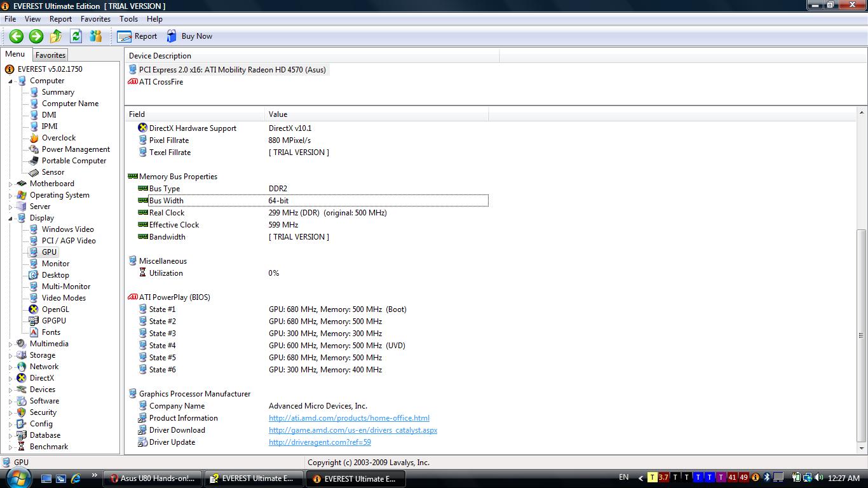Open the Driver Update driveragent link
This screenshot has height=488, width=868.
coord(320,442)
